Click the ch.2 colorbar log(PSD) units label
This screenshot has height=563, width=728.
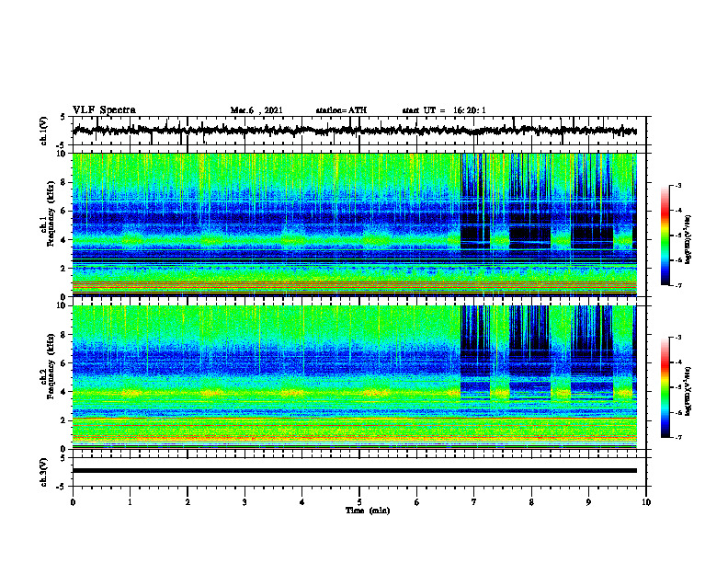coord(688,391)
